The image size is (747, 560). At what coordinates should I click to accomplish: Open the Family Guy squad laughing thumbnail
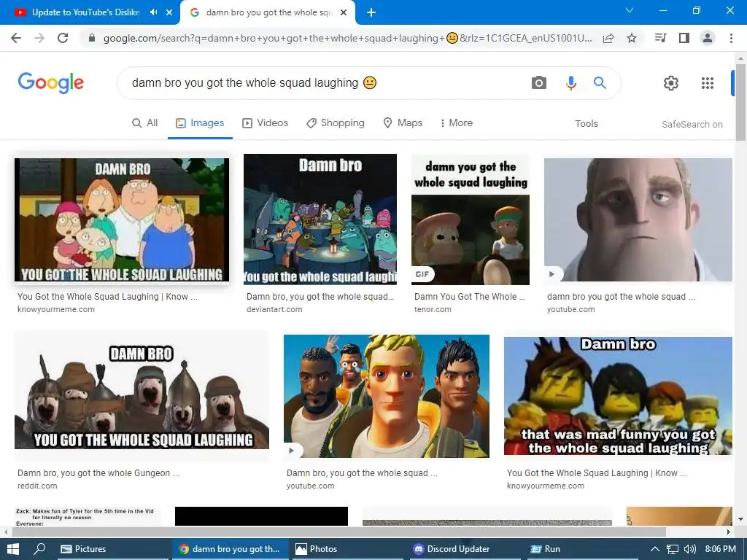[x=122, y=220]
